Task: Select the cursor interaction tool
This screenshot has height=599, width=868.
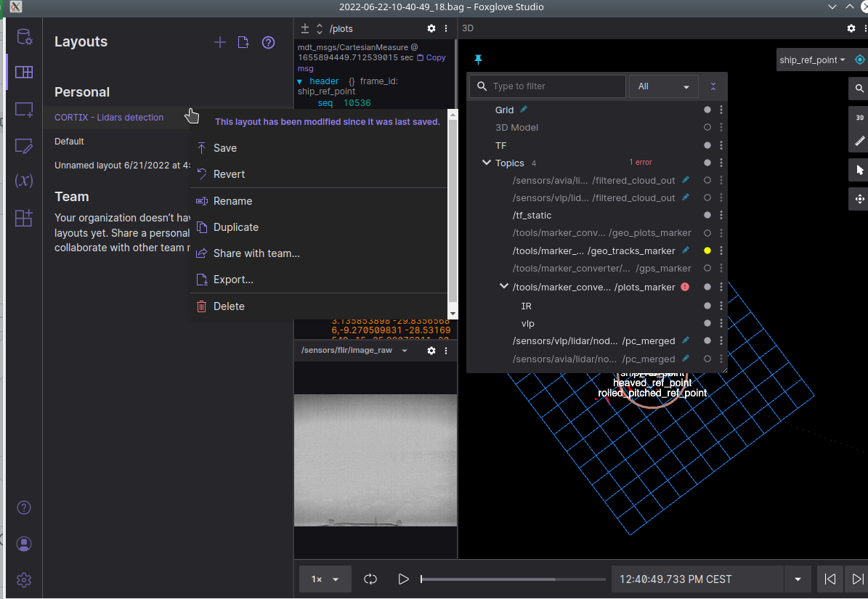Action: 859,170
